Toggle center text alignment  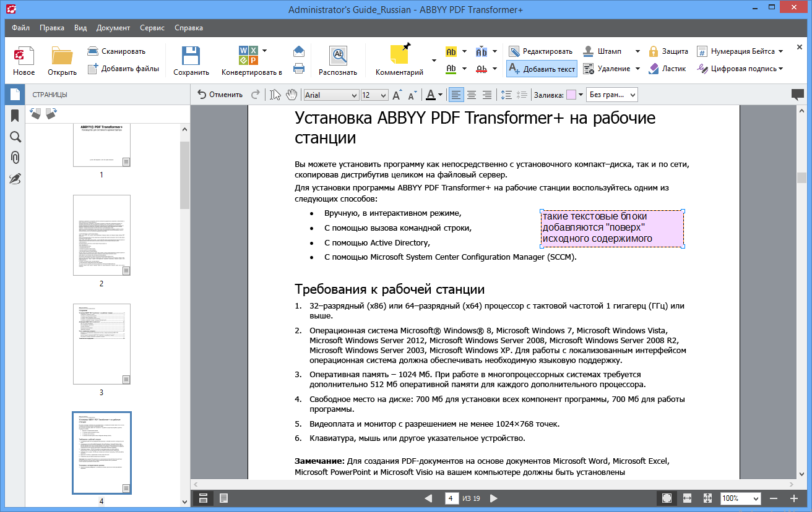click(472, 95)
